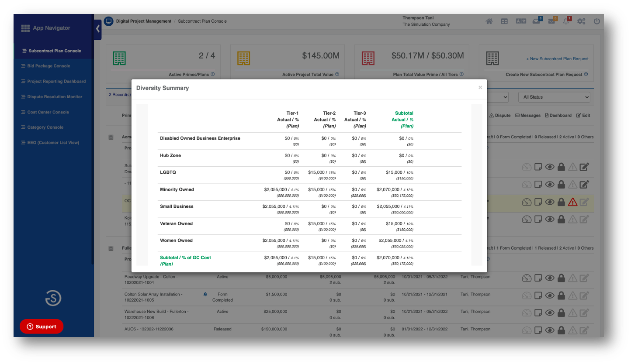This screenshot has height=364, width=631.
Task: Open the notifications bell icon
Action: coord(566,21)
